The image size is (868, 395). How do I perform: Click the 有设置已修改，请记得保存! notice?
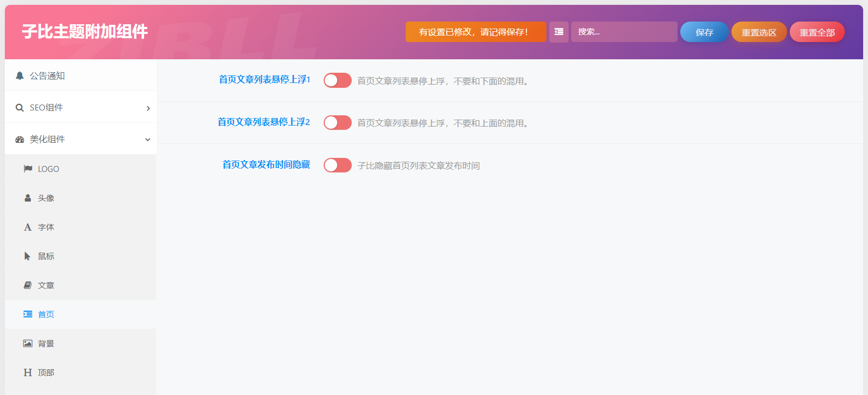476,32
